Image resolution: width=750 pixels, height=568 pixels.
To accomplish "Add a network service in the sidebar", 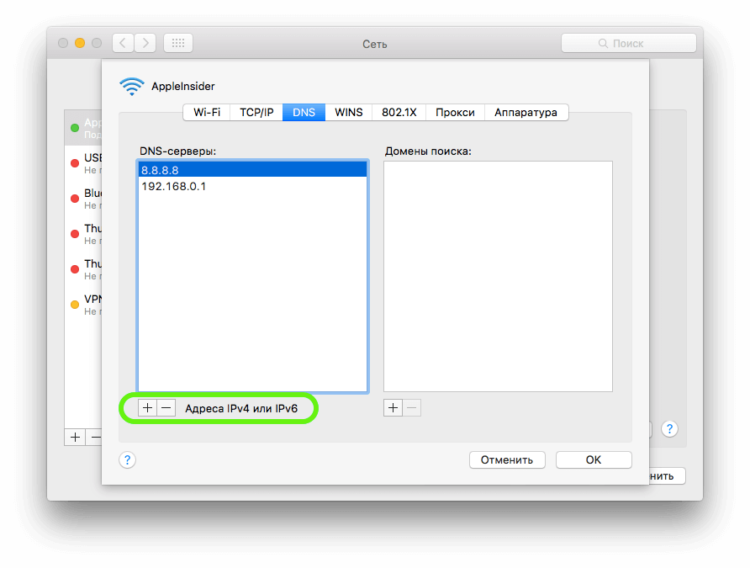I will (x=75, y=437).
